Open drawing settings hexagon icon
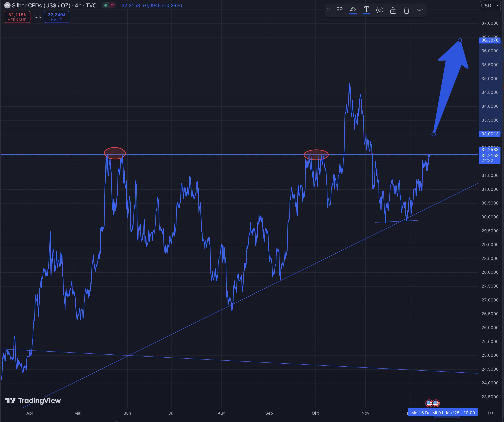Viewport: 504px width, 422px height. [380, 10]
